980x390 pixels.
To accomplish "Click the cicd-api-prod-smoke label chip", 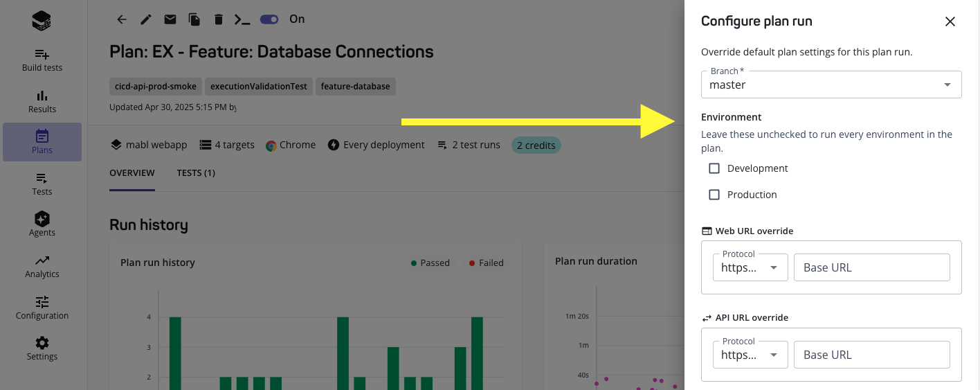I will pos(156,87).
